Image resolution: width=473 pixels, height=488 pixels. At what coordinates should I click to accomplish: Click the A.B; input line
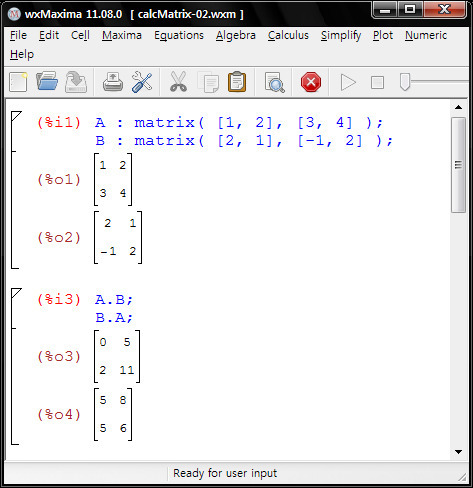114,300
